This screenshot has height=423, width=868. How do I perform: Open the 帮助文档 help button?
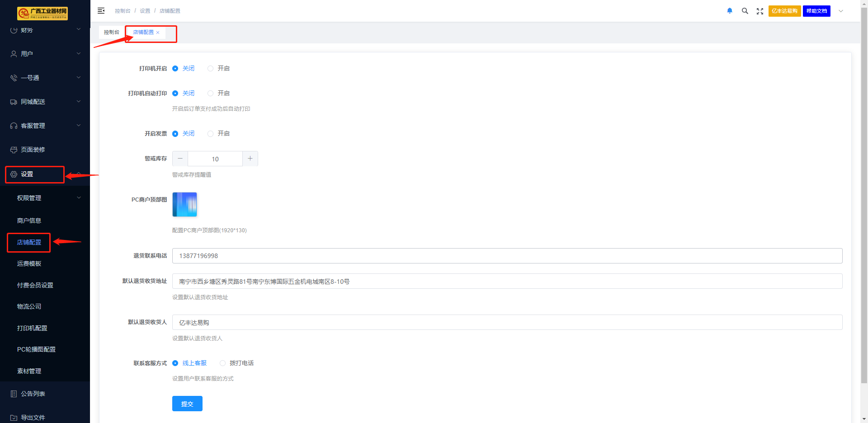click(x=816, y=11)
